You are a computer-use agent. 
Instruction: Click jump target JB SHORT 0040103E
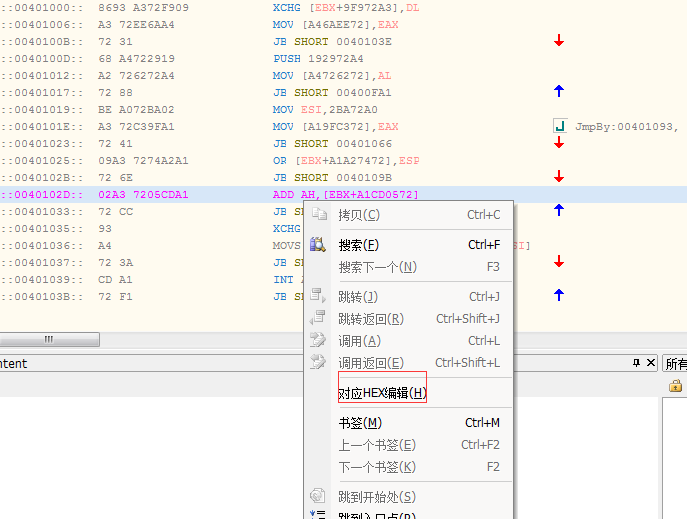coord(332,42)
